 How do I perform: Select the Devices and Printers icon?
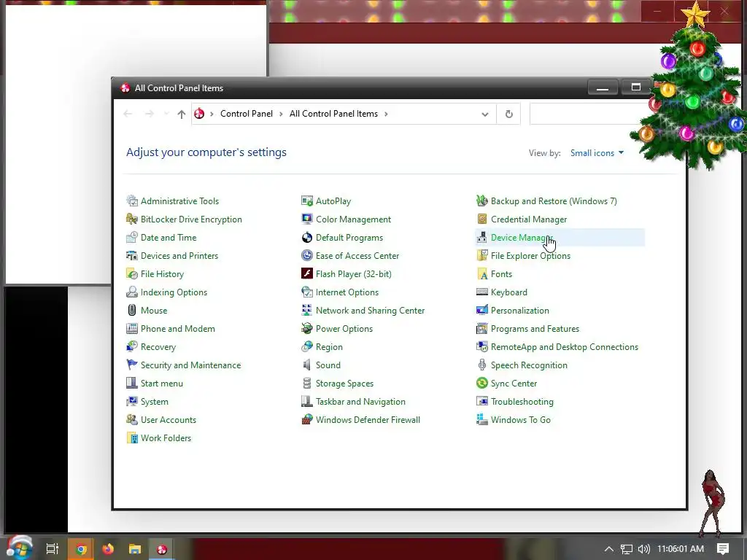[132, 256]
